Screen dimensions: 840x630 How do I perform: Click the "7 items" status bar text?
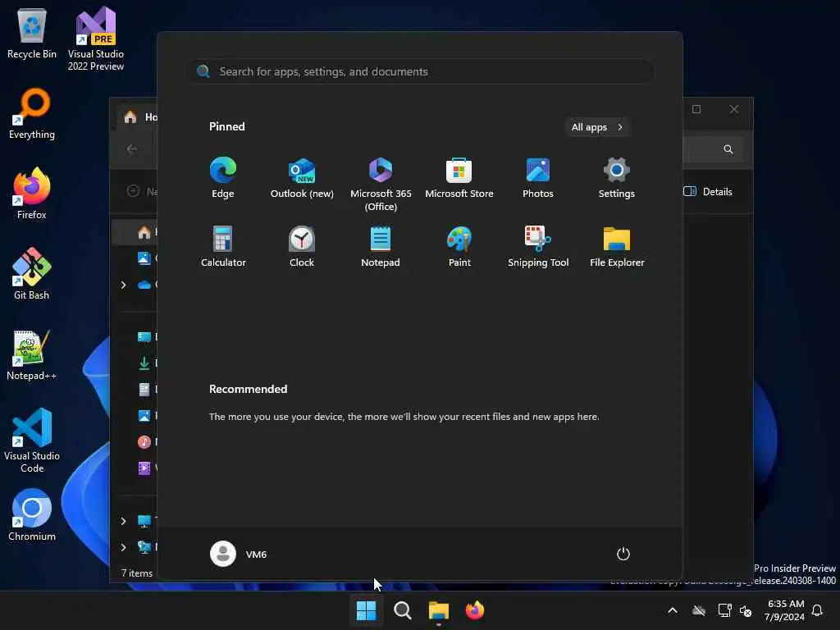click(137, 573)
